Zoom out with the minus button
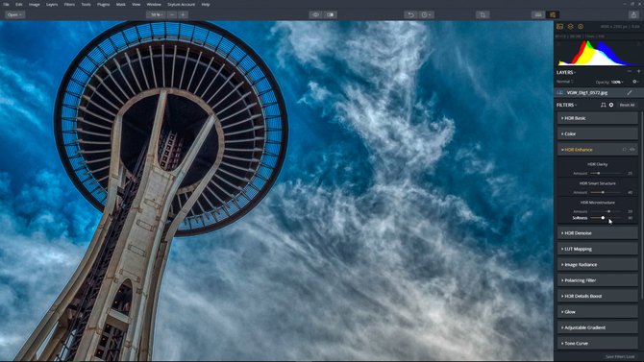 pyautogui.click(x=172, y=14)
